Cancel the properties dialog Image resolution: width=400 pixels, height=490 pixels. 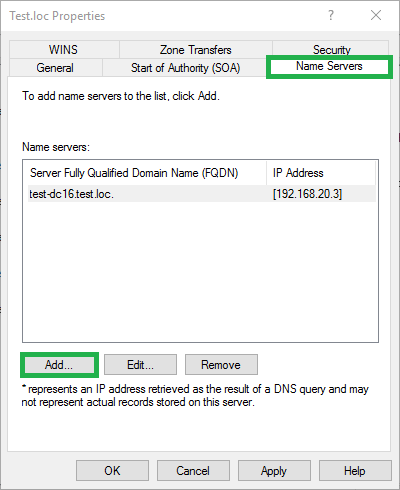click(x=193, y=471)
